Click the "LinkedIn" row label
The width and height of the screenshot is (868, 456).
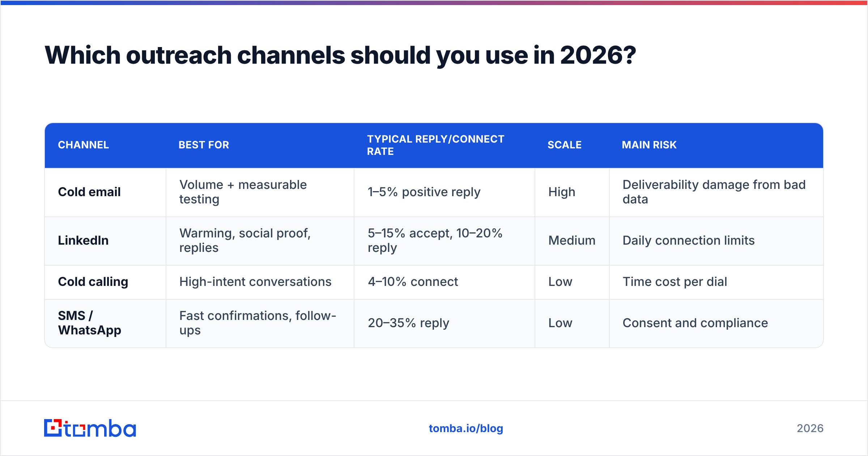pos(83,240)
